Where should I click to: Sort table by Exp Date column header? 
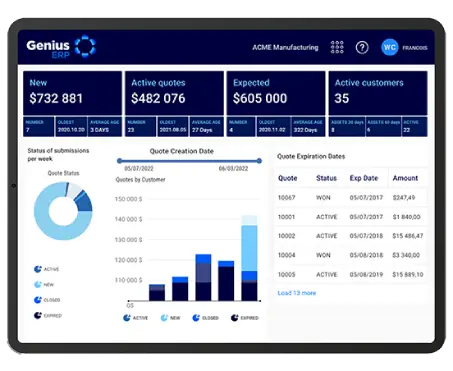tap(364, 178)
